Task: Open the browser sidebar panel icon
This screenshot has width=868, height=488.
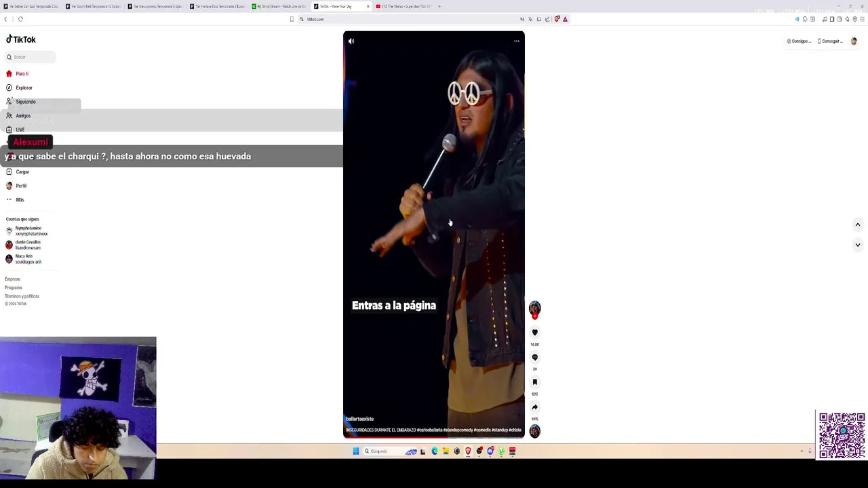Action: click(832, 19)
